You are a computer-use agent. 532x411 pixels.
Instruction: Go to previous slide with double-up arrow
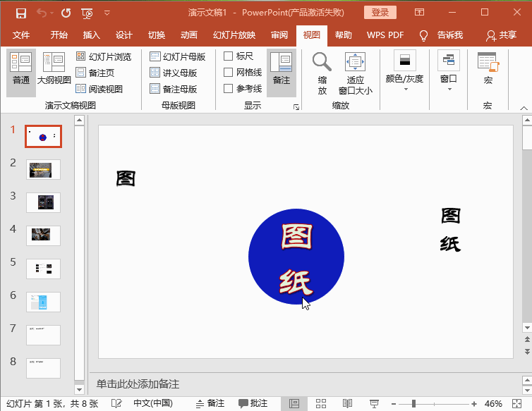527,339
